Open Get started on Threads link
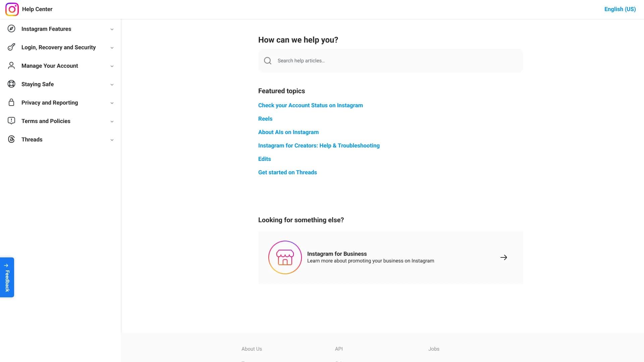 tap(287, 172)
